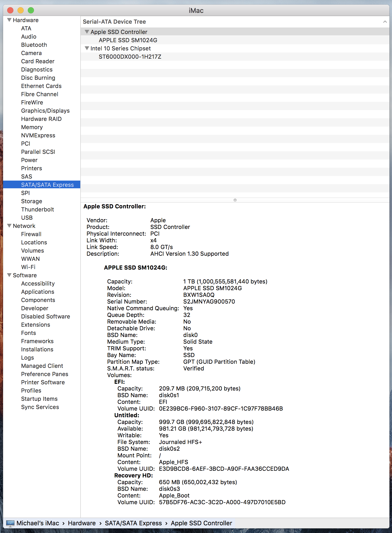Screen dimensions: 392x533
Task: Open Thunderbolt in the sidebar
Action: pyautogui.click(x=38, y=209)
